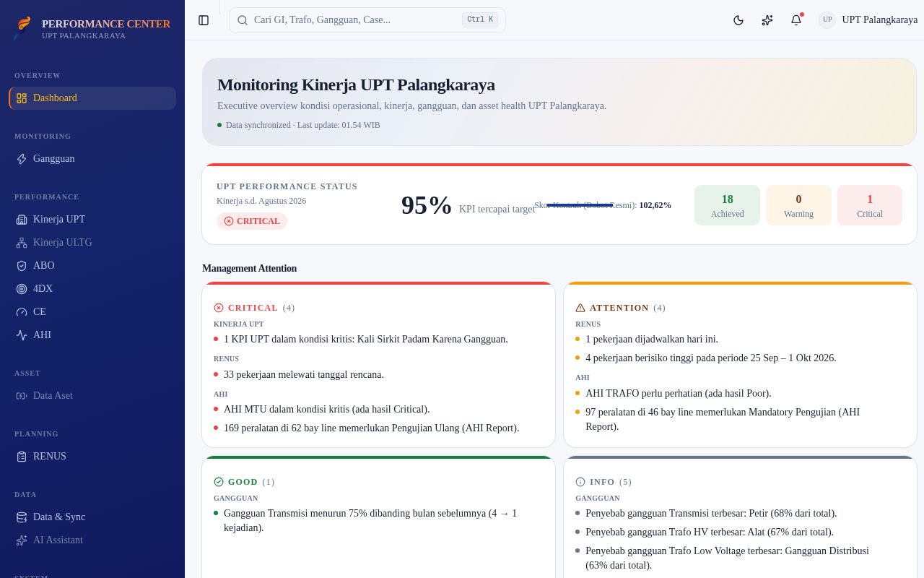Image resolution: width=924 pixels, height=578 pixels.
Task: Go to the Gangguan page
Action: point(92,159)
